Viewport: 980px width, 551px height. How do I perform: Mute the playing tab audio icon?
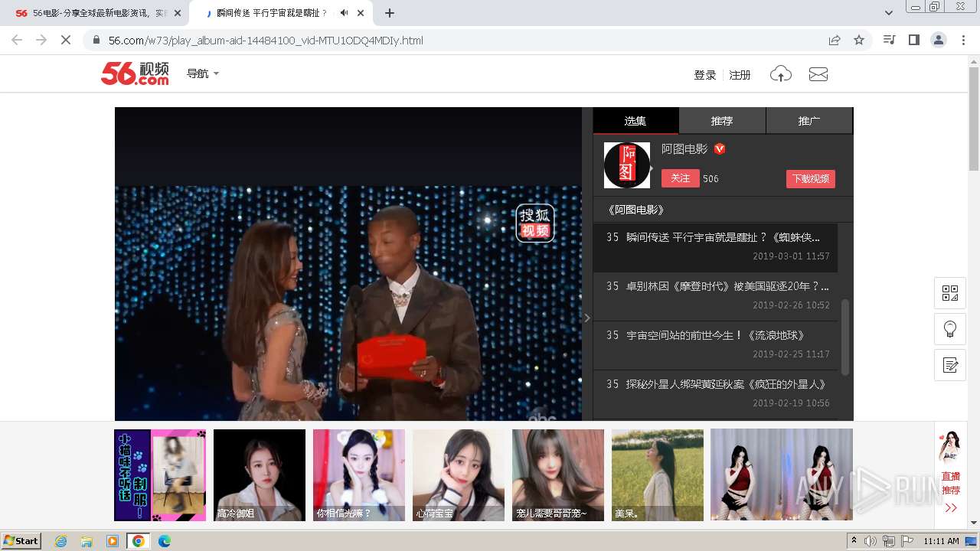[344, 13]
